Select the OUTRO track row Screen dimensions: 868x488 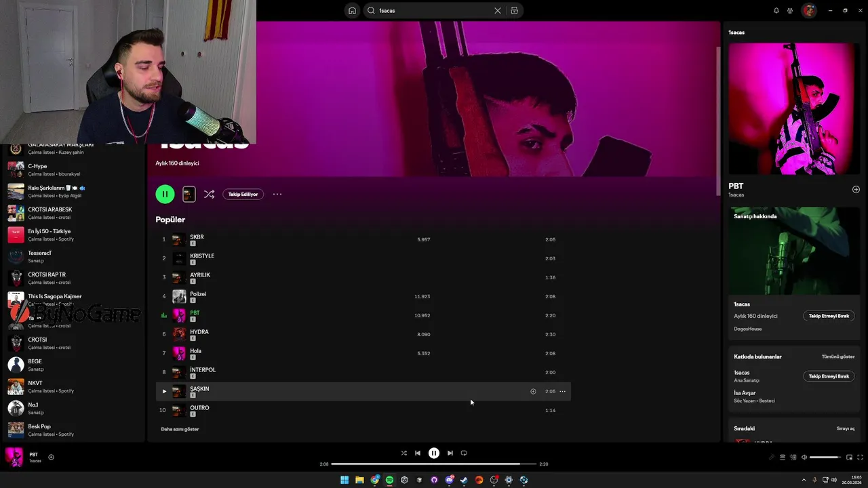tap(363, 410)
